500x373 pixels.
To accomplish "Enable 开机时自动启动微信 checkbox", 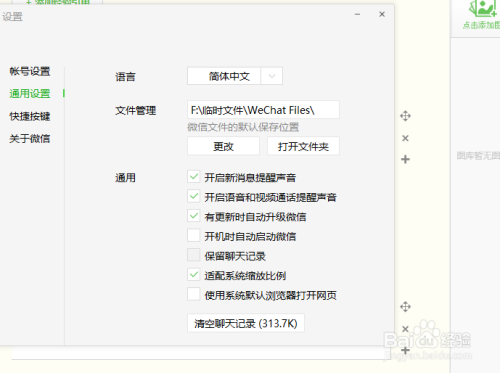I will [x=194, y=235].
